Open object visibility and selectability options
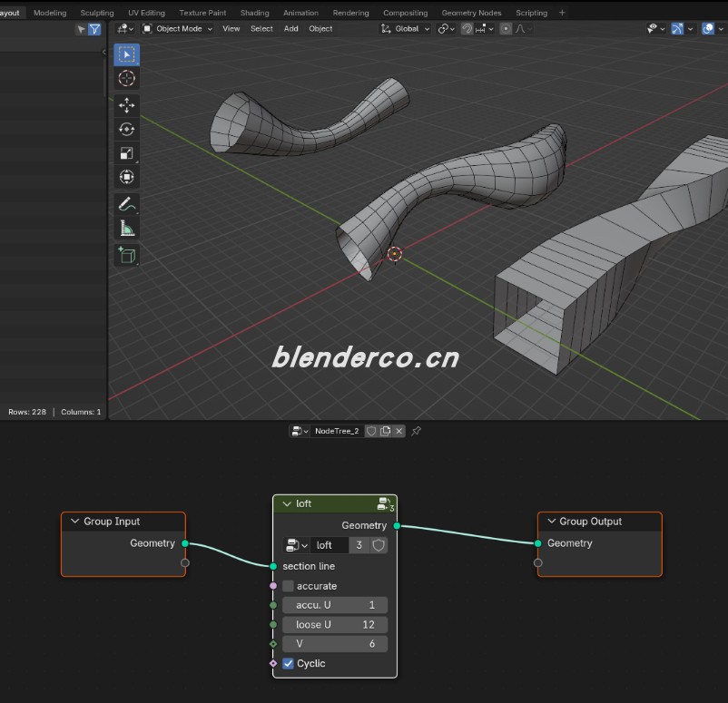728x703 pixels. [x=655, y=29]
